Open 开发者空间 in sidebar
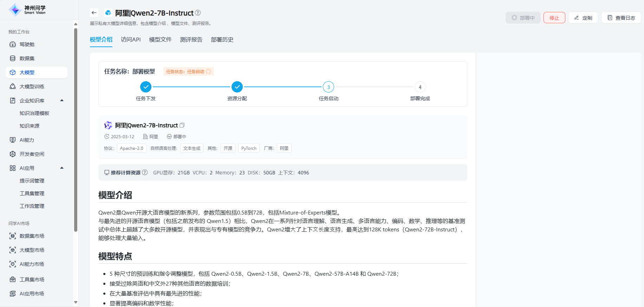The height and width of the screenshot is (307, 644). point(32,154)
